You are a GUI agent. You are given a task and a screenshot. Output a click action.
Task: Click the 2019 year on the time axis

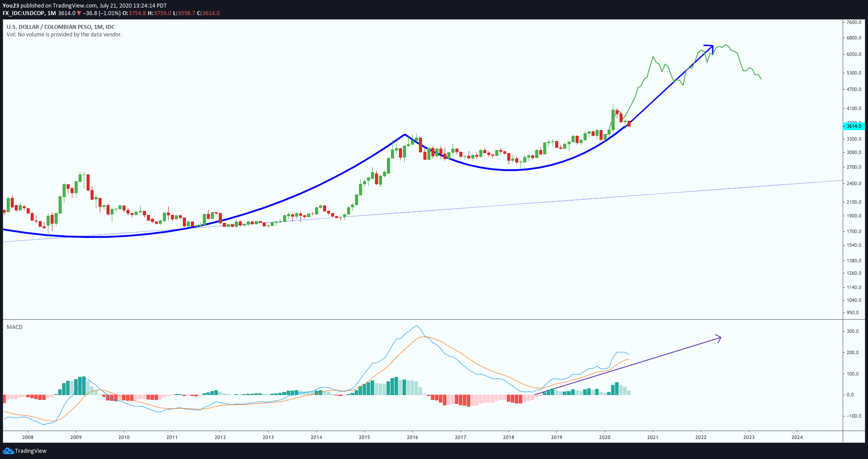[x=556, y=437]
